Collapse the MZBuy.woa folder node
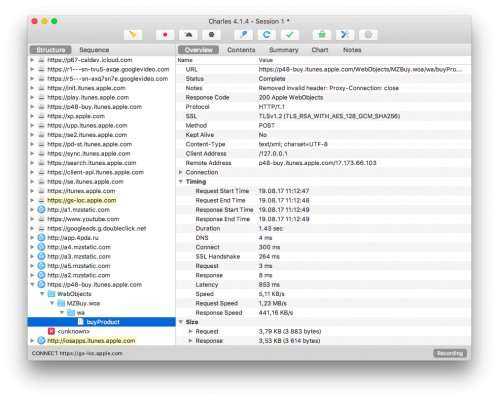Image resolution: width=499 pixels, height=400 pixels. (52, 303)
